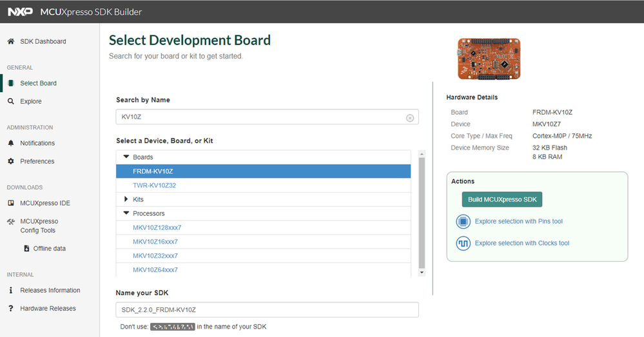Select the FRDM-KV10Z board row
This screenshot has height=337, width=644.
pyautogui.click(x=263, y=171)
